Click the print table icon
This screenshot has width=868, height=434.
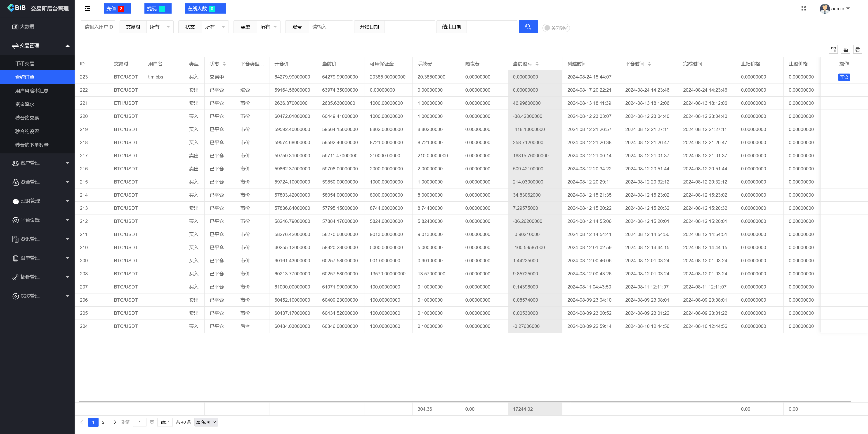pyautogui.click(x=858, y=50)
